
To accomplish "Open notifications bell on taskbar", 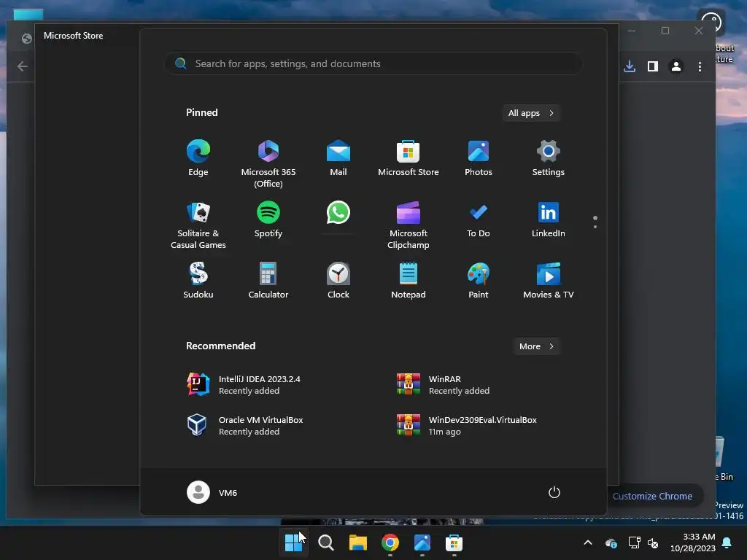I will tap(727, 542).
